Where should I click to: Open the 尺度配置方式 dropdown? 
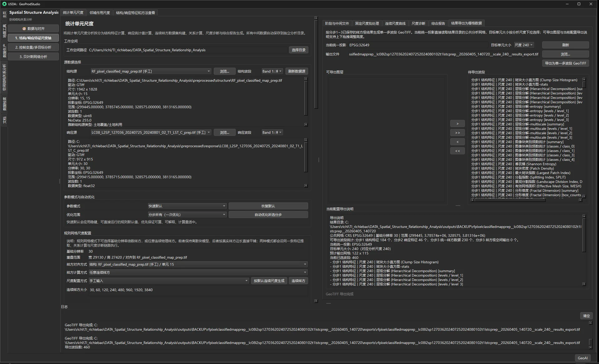tap(169, 281)
